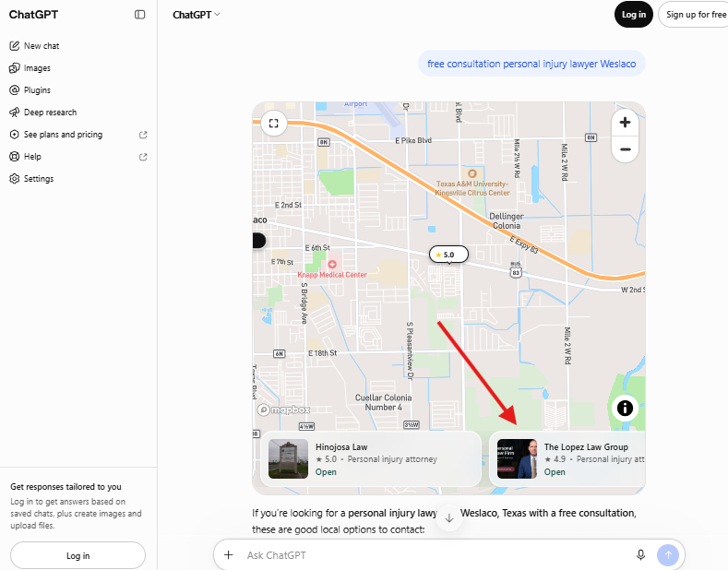Zoom out on the map

click(625, 149)
